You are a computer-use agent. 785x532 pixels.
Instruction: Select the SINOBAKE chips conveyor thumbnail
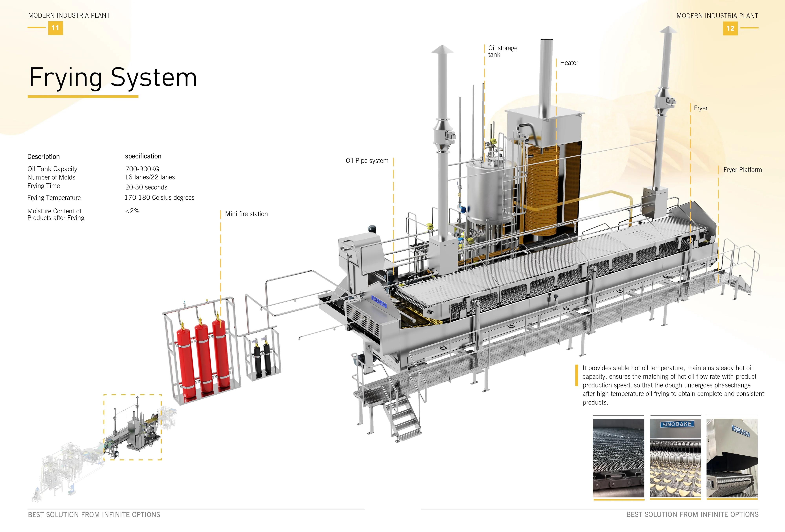675,458
